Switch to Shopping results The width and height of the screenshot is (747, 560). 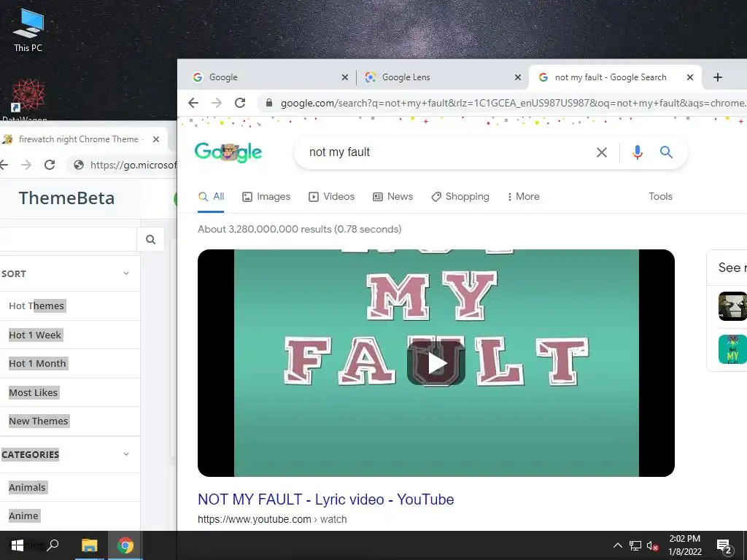tap(460, 197)
